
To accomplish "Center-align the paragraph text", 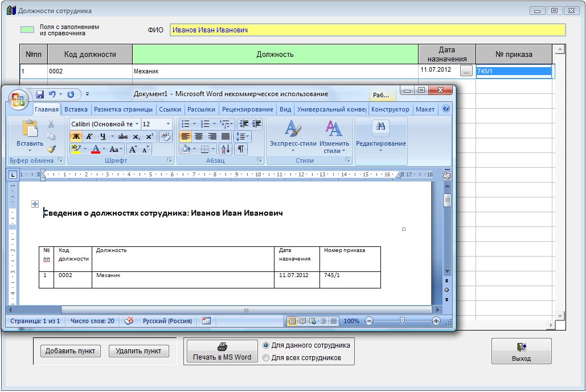I will (x=199, y=137).
